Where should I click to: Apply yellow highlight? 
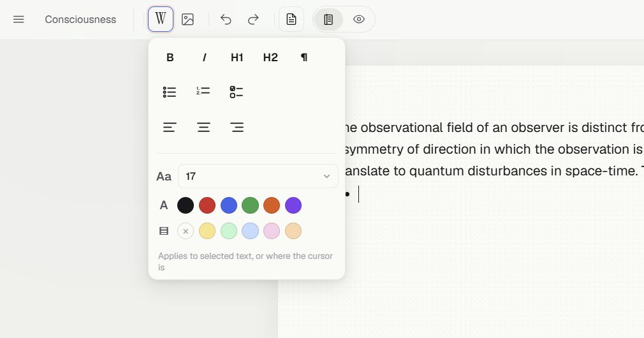pos(207,231)
